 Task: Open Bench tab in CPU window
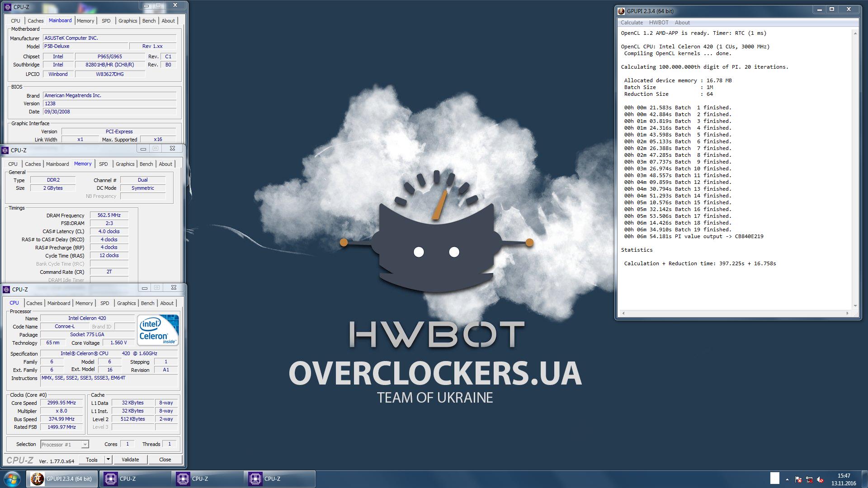(x=148, y=303)
